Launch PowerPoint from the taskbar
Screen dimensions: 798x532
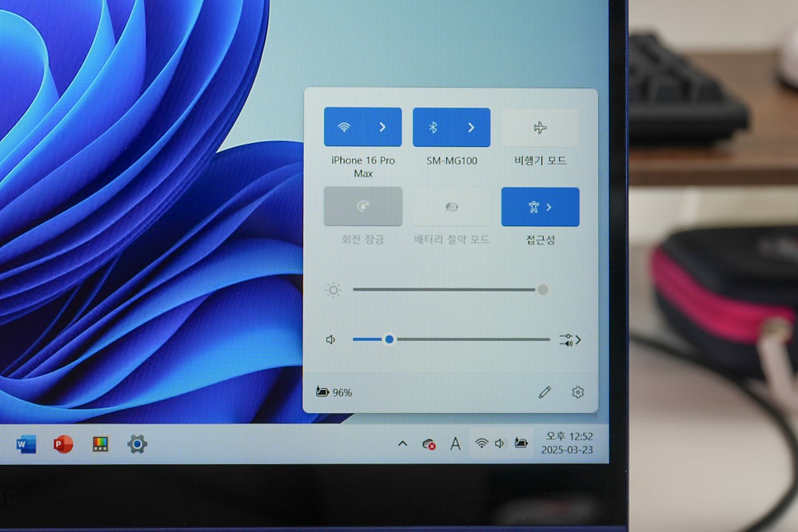tap(63, 444)
